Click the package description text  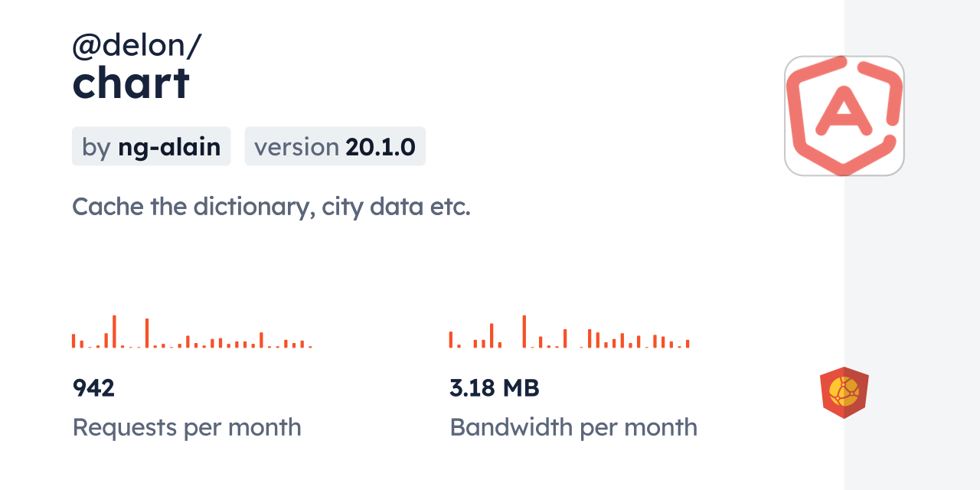point(270,207)
